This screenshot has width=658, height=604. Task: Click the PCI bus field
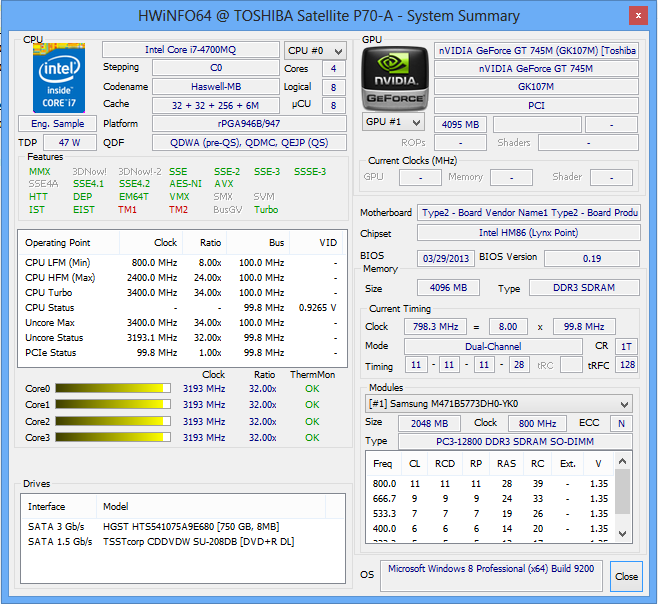(x=536, y=106)
